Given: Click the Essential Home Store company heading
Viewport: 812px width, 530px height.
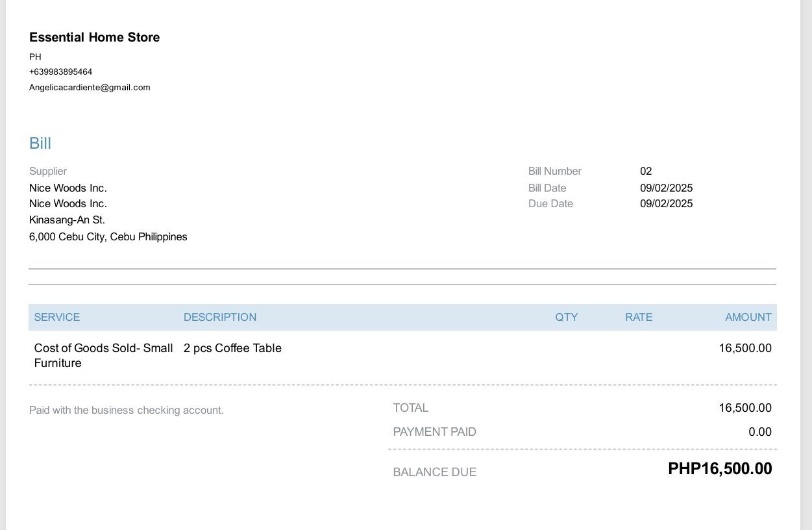Looking at the screenshot, I should click(x=94, y=38).
